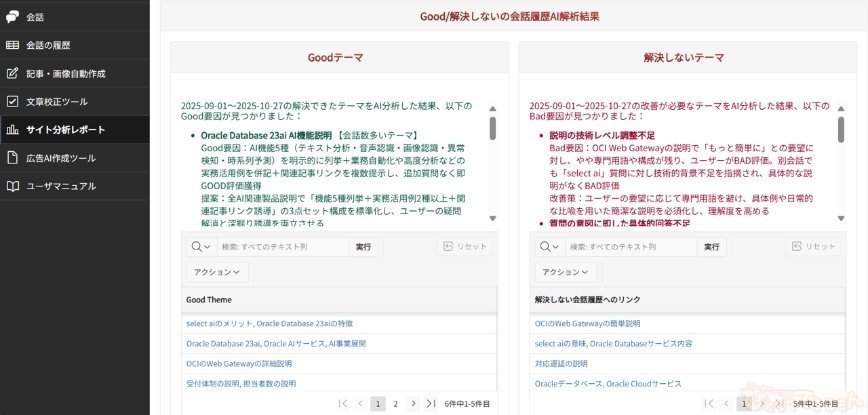Click the Goodテーマ analysis text scrollbar

[493, 127]
